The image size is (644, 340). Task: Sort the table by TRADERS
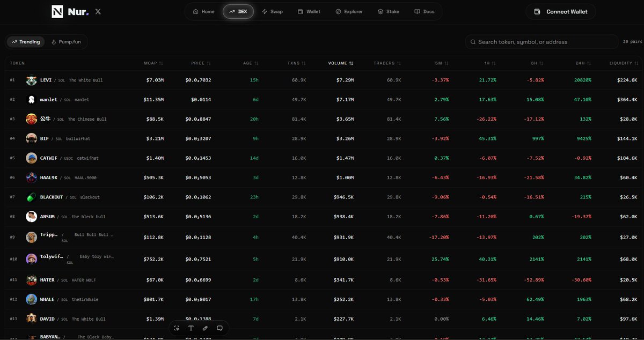point(387,63)
